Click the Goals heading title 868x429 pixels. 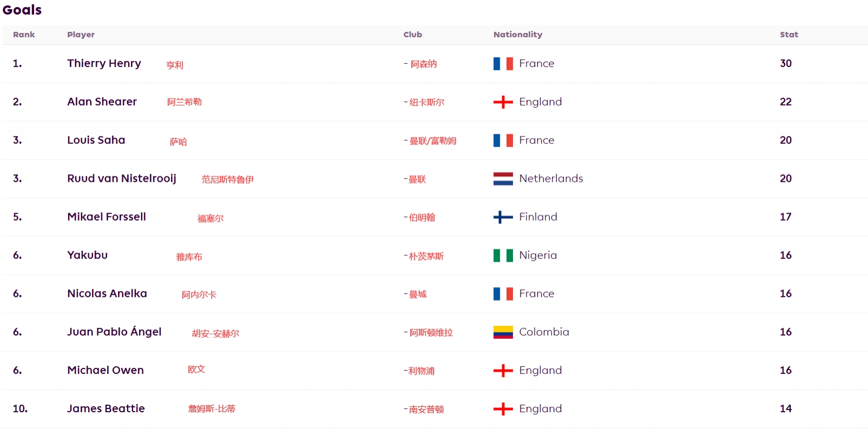click(x=22, y=10)
